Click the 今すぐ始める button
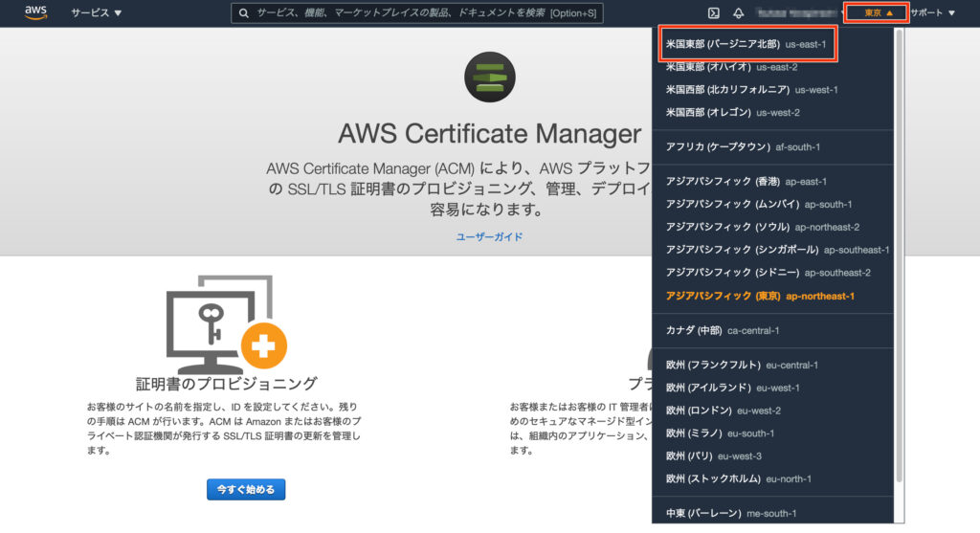The width and height of the screenshot is (980, 533). (x=246, y=490)
